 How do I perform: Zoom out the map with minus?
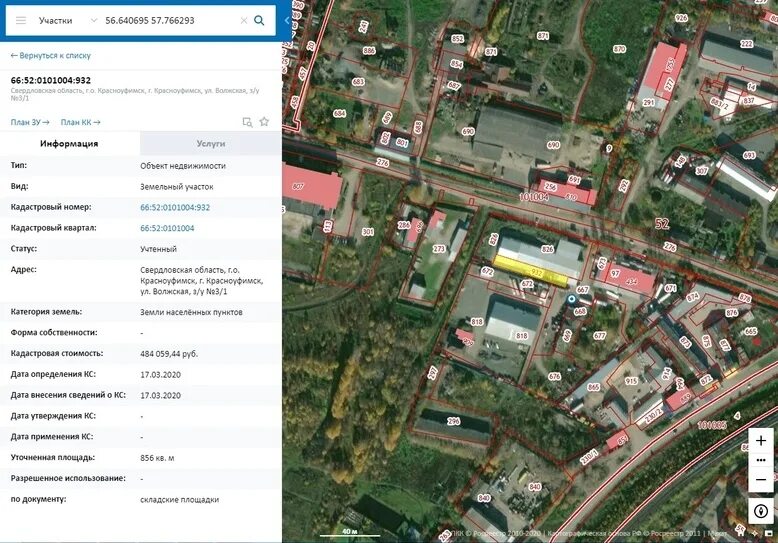(761, 480)
